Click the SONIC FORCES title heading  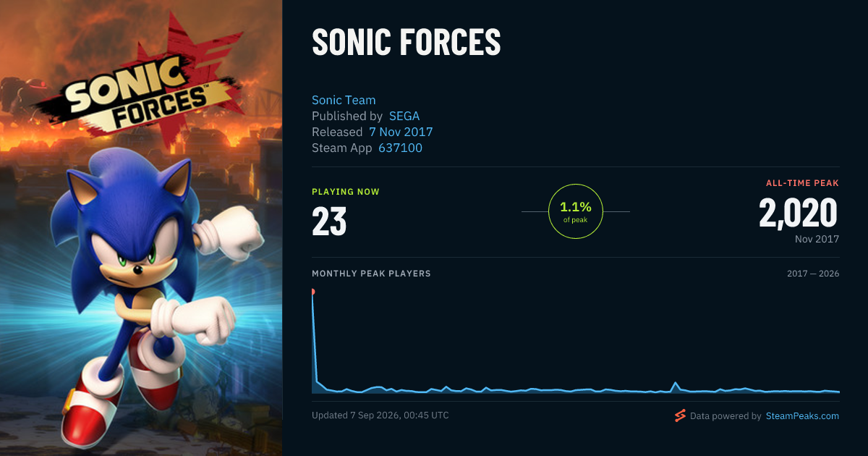pos(407,43)
